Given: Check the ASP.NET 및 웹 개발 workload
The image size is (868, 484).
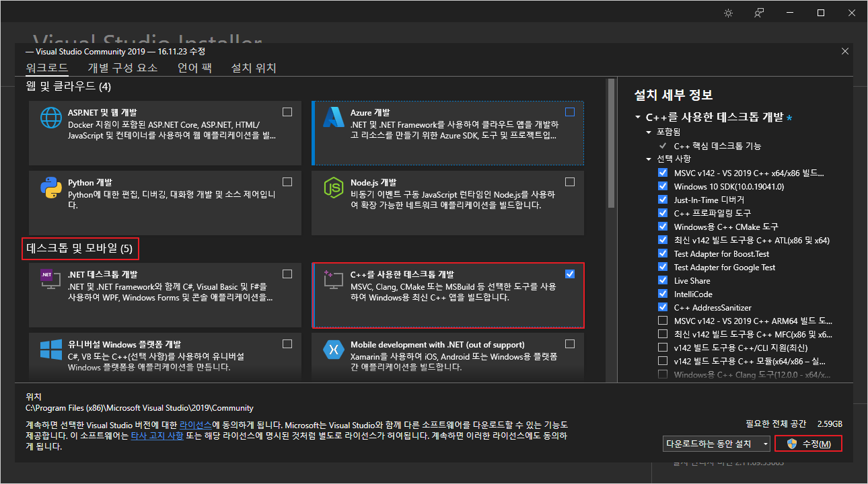Looking at the screenshot, I should 287,112.
